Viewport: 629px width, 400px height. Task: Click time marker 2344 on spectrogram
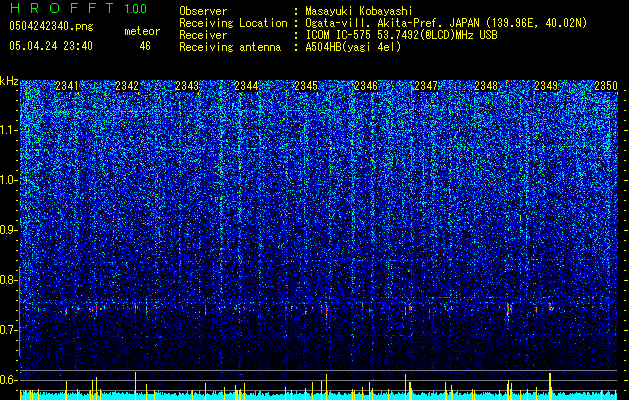pos(246,86)
